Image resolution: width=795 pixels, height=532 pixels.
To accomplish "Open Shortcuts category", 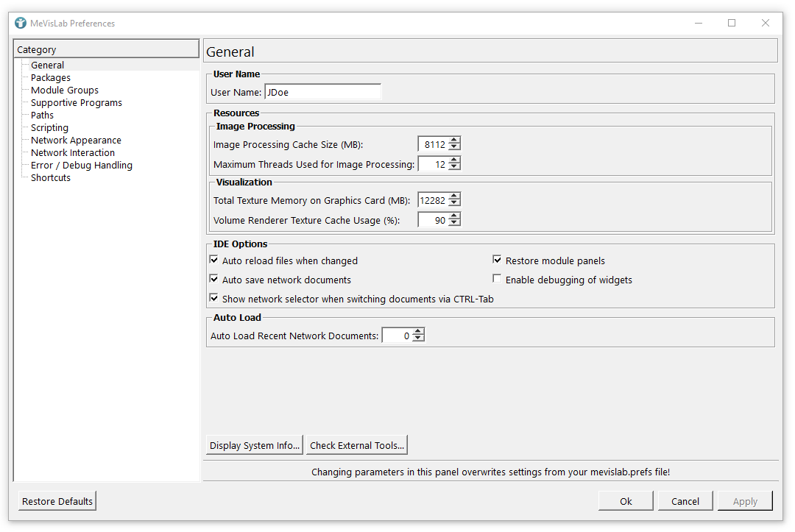I will (51, 178).
